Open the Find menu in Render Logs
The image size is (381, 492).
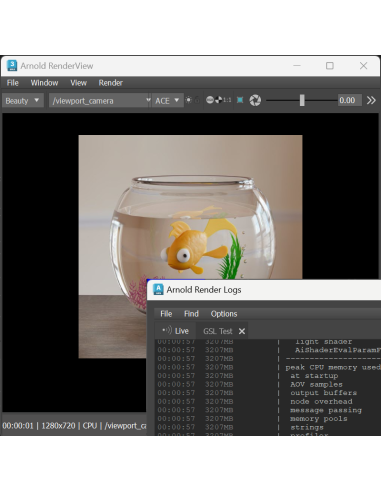[191, 314]
